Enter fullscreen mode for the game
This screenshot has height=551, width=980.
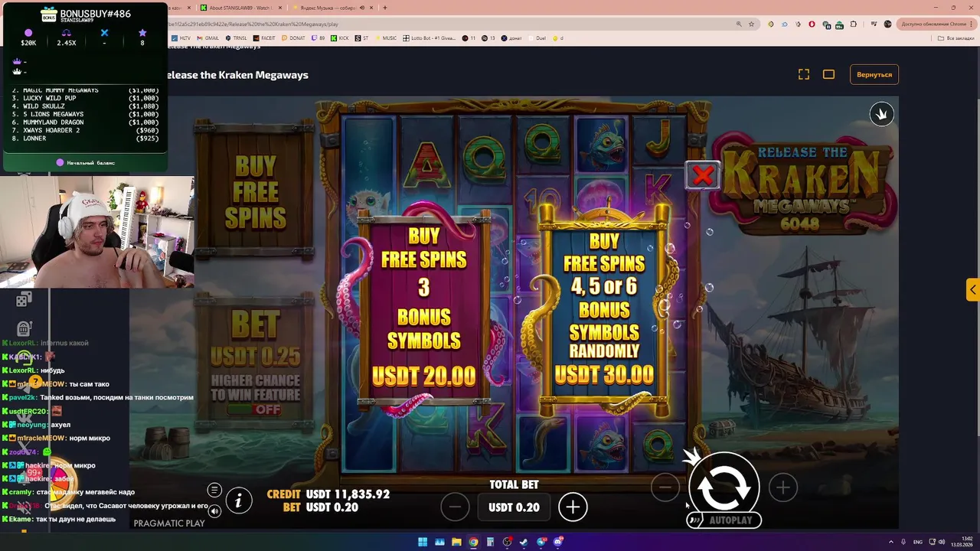click(x=804, y=74)
